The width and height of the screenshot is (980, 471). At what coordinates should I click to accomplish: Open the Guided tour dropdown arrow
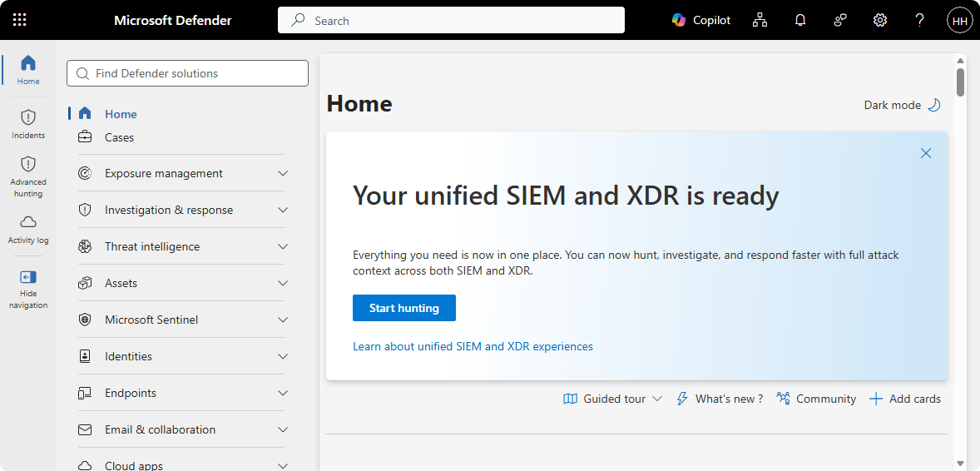(x=657, y=399)
